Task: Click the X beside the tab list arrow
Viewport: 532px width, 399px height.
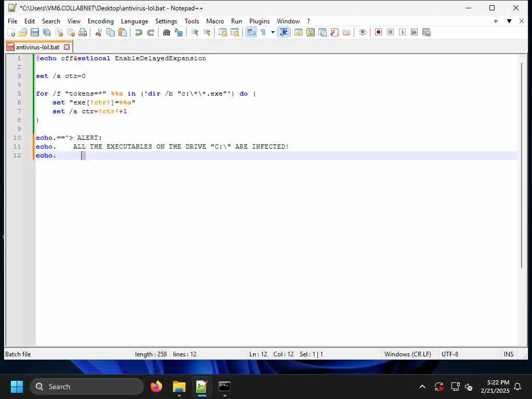Action: point(522,21)
